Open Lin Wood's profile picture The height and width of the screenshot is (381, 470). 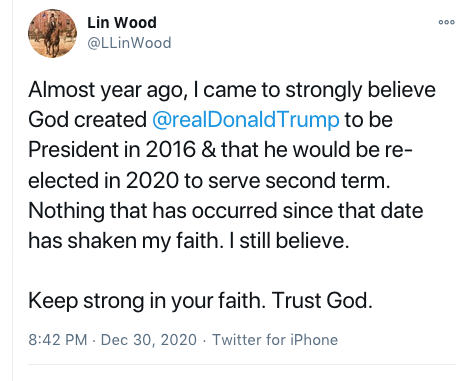pos(52,33)
